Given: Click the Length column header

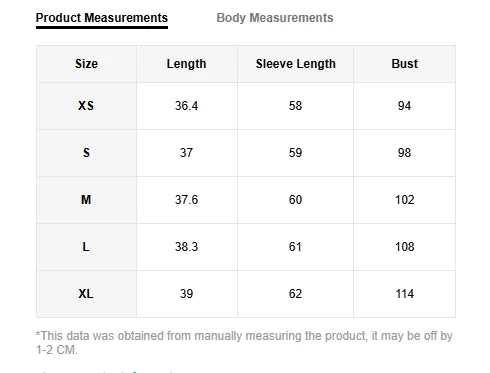Looking at the screenshot, I should click(187, 64).
